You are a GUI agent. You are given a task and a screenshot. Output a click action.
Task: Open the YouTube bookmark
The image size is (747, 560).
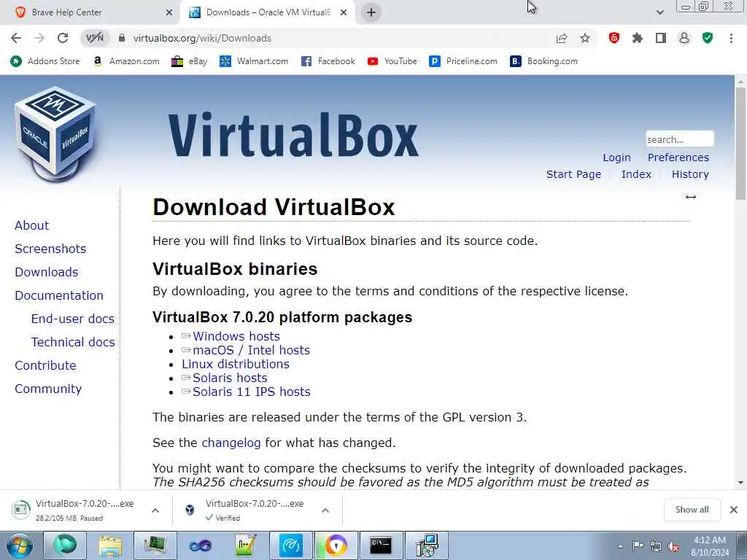point(392,61)
